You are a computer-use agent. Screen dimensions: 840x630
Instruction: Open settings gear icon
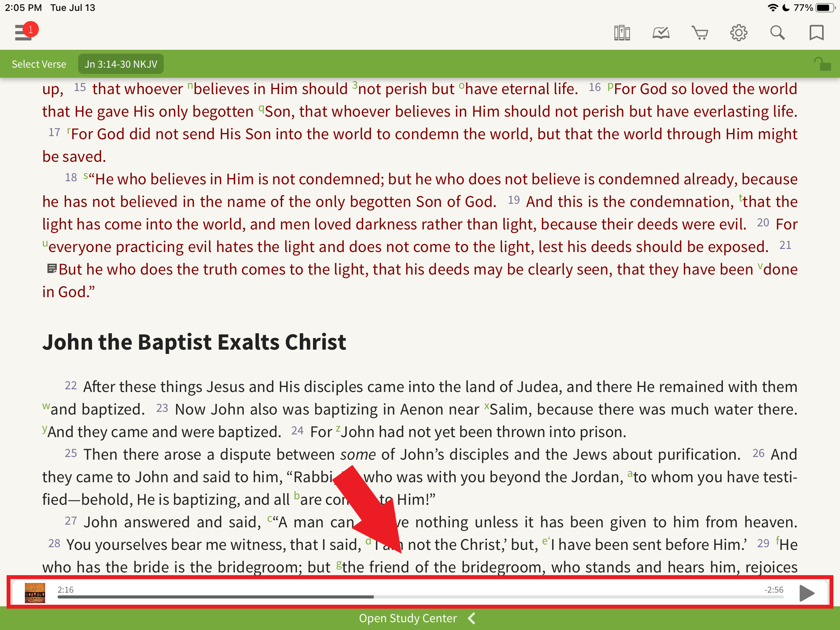click(x=738, y=33)
